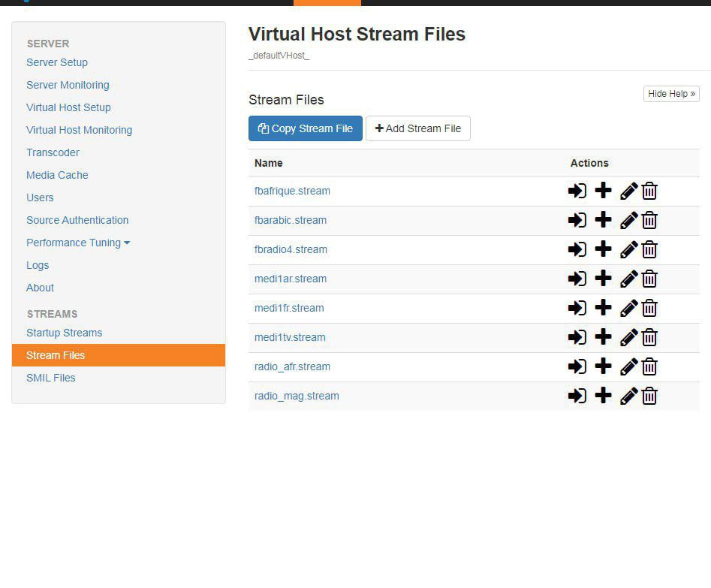This screenshot has height=588, width=711.
Task: Edit radio_mag.stream with pencil icon
Action: coord(629,396)
